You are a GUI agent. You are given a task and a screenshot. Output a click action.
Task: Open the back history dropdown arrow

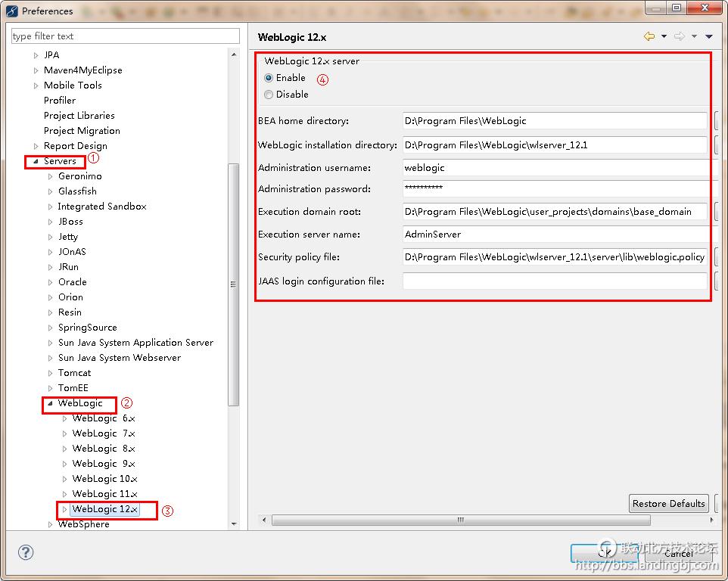tap(664, 36)
